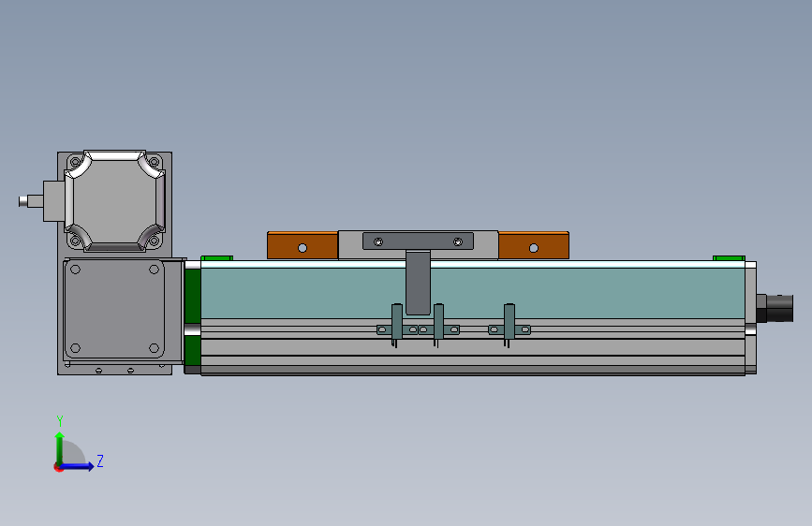Click the red X axis dot at the triad origin

pyautogui.click(x=58, y=467)
